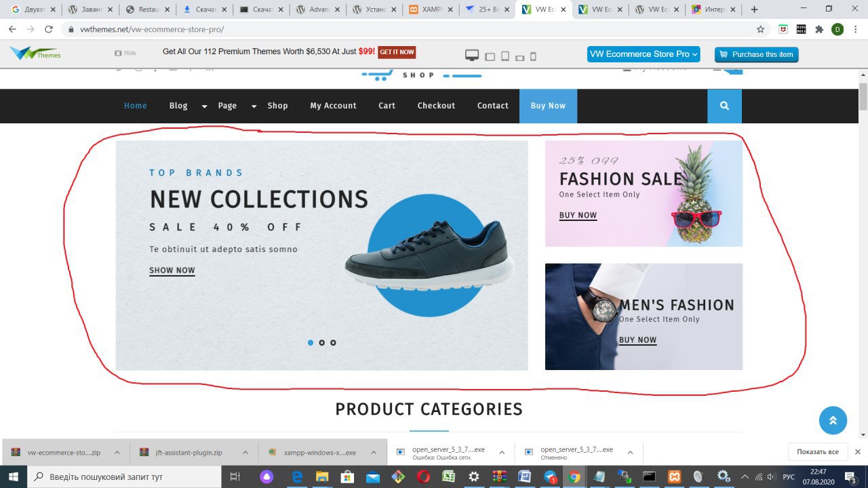Open options for the failed open_server download

pyautogui.click(x=502, y=452)
